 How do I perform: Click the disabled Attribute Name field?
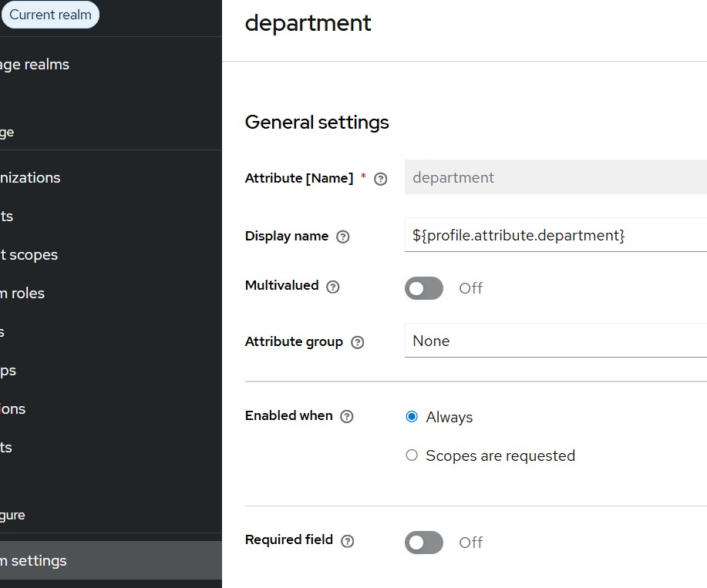[x=555, y=177]
